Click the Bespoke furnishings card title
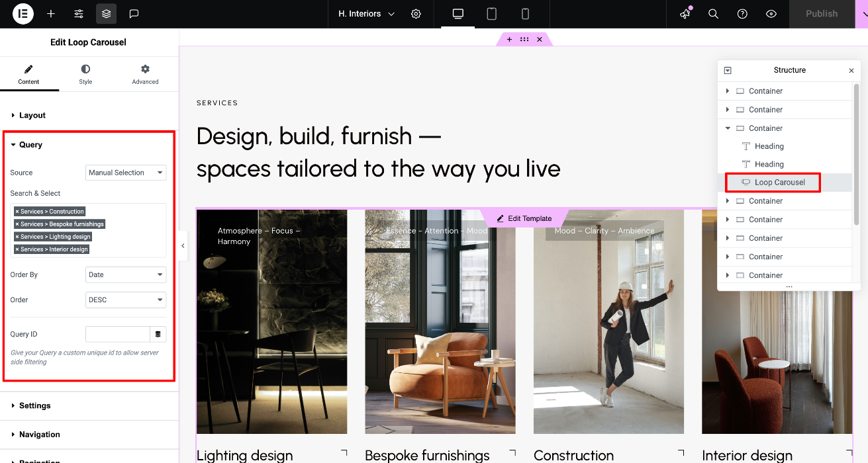Image resolution: width=868 pixels, height=463 pixels. click(428, 456)
